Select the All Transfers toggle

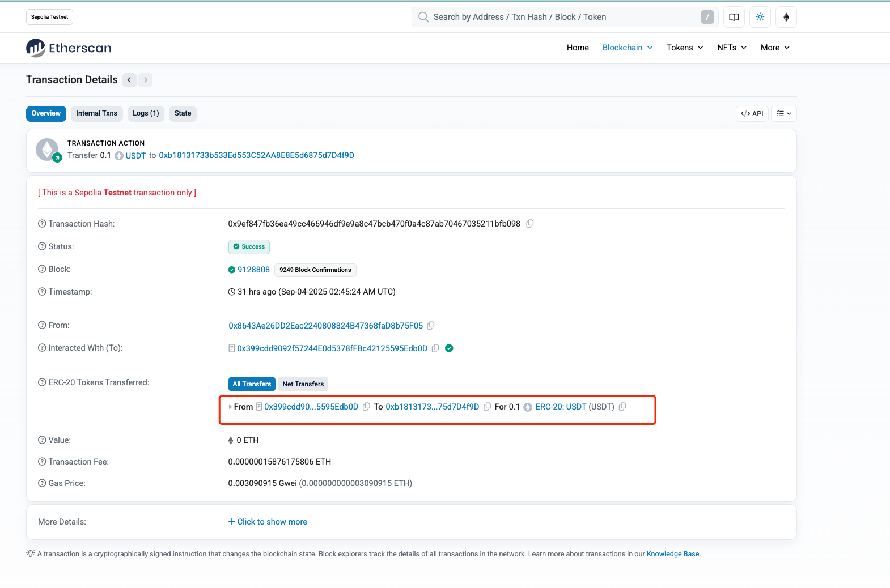pyautogui.click(x=252, y=384)
